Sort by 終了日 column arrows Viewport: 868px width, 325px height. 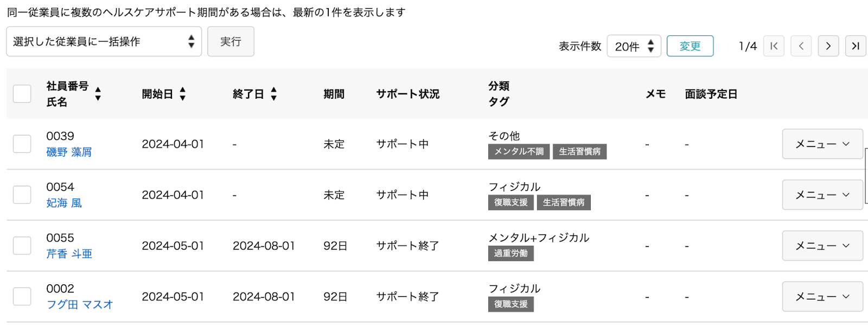point(274,94)
